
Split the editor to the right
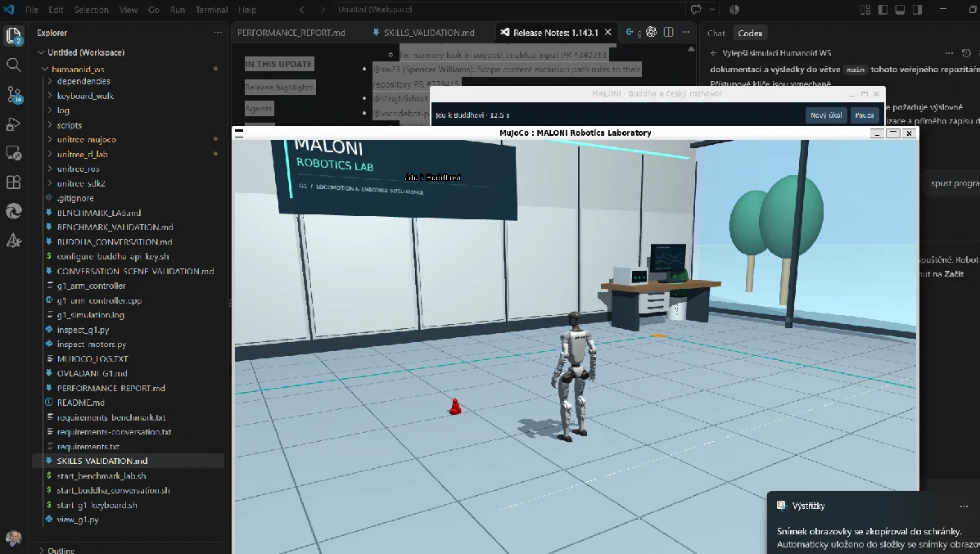tap(668, 32)
